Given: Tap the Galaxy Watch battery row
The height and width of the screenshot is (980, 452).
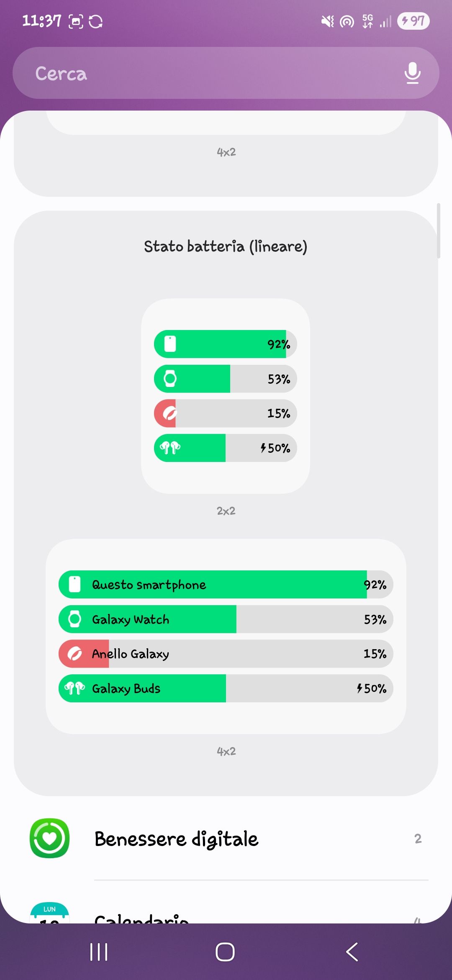Looking at the screenshot, I should 226,619.
